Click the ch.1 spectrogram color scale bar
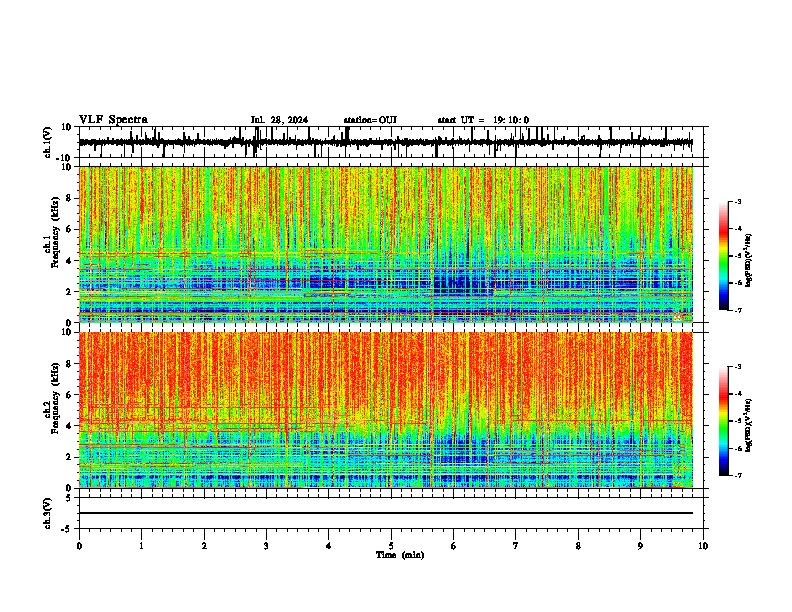This screenshot has height=612, width=792. tap(724, 256)
